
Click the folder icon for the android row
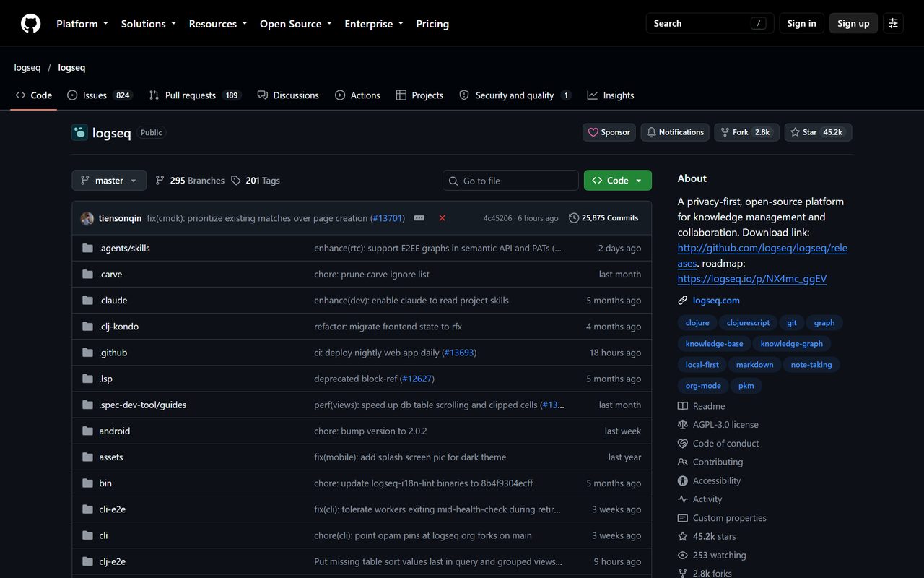87,431
